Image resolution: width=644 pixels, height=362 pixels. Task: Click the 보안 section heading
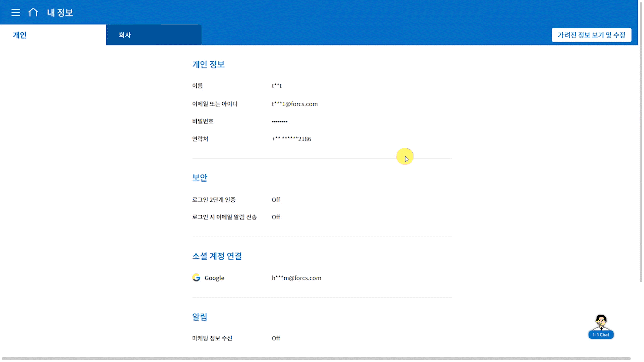pyautogui.click(x=200, y=178)
